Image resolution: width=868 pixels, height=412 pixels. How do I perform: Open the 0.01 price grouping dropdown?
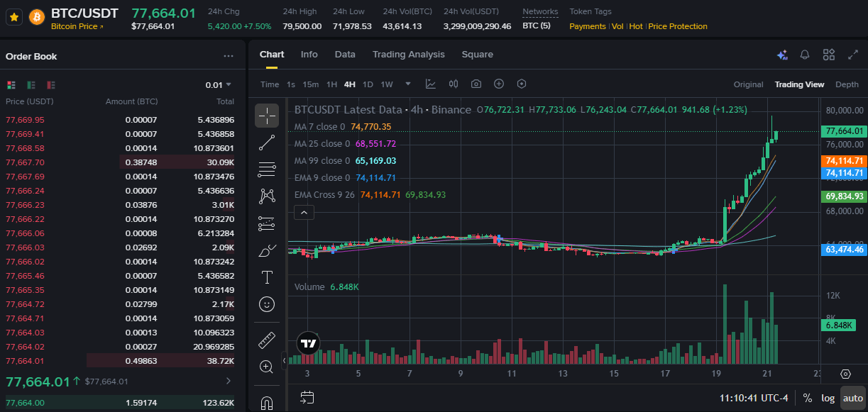[x=219, y=84]
